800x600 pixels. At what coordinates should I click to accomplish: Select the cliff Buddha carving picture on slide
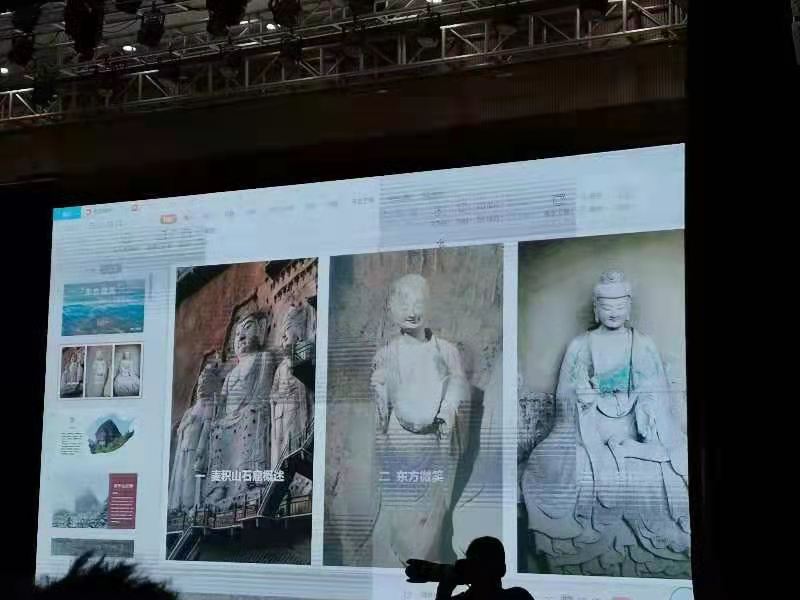(x=241, y=411)
